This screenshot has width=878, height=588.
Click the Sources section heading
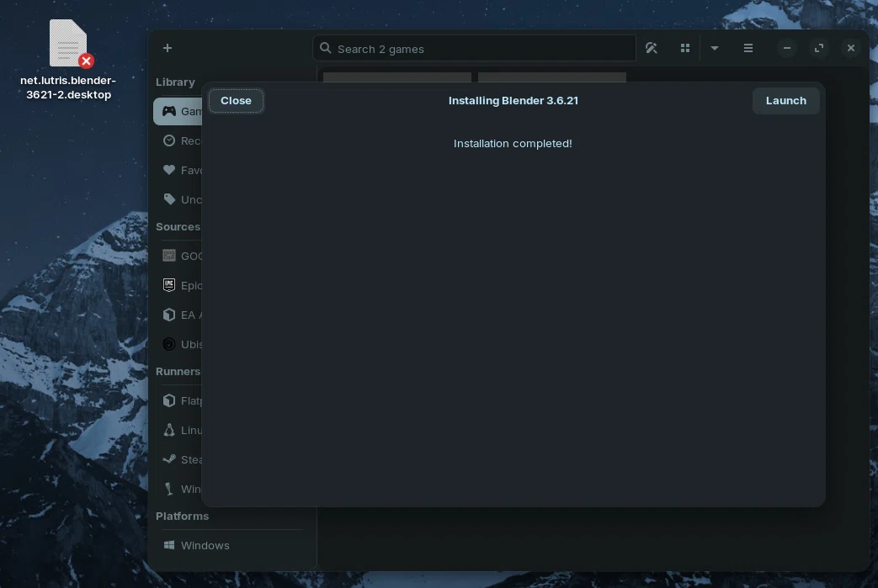(178, 226)
